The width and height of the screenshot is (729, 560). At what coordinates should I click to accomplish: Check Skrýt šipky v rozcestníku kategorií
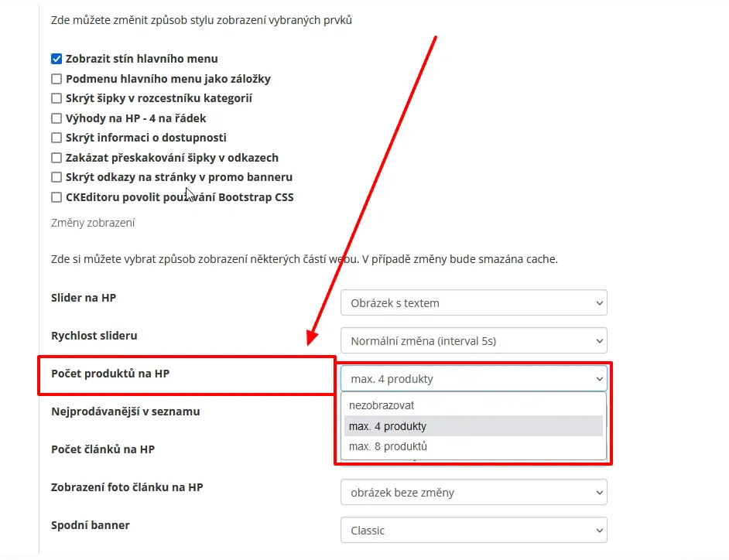[56, 98]
